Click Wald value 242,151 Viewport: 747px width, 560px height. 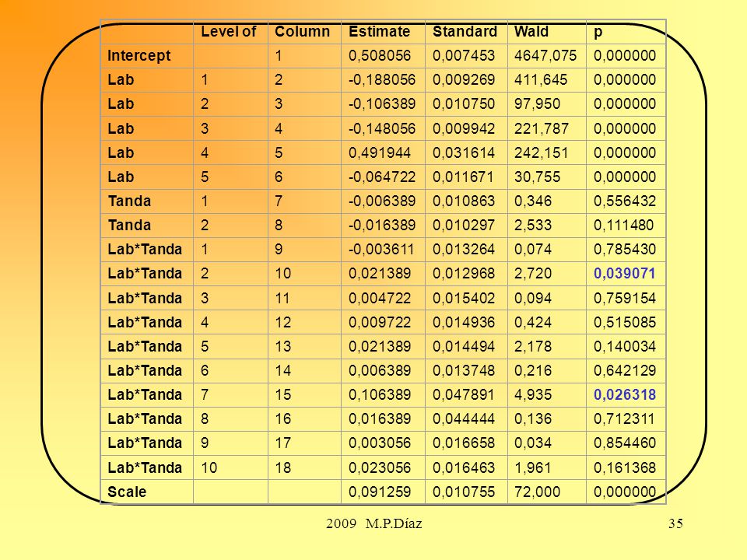coord(541,153)
